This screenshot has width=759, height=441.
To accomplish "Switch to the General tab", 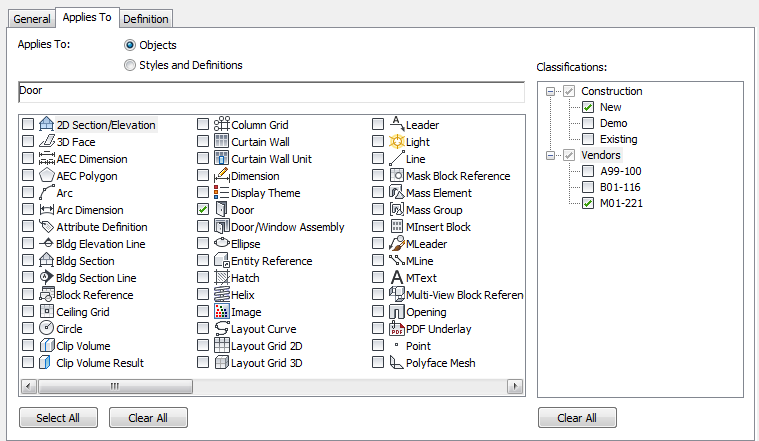I will pos(32,19).
